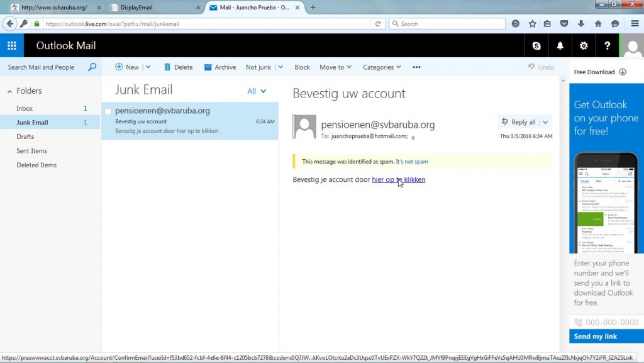This screenshot has width=644, height=363.
Task: Expand the New message dropdown arrow
Action: coord(148,67)
